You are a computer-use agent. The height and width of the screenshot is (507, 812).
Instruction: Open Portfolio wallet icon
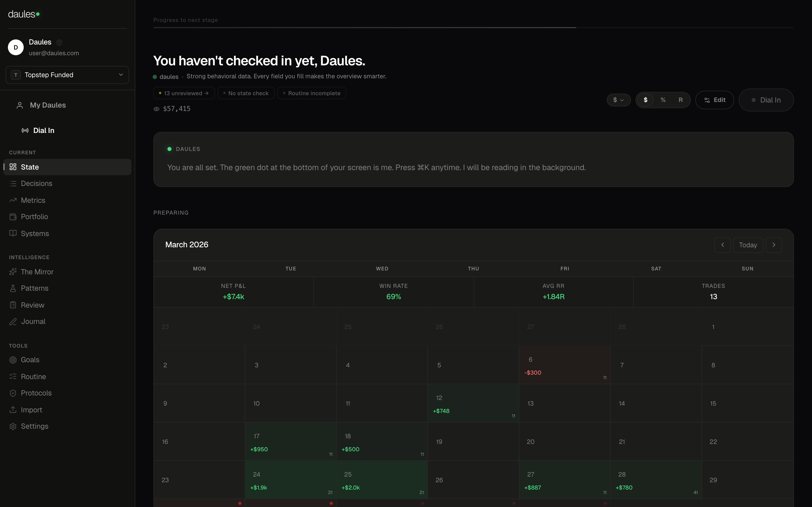(13, 217)
